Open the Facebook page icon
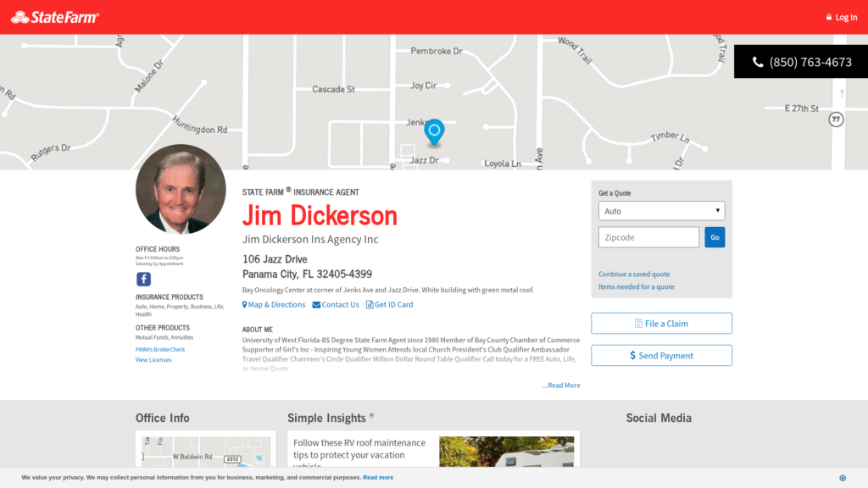Viewport: 868px width, 488px height. (x=143, y=279)
